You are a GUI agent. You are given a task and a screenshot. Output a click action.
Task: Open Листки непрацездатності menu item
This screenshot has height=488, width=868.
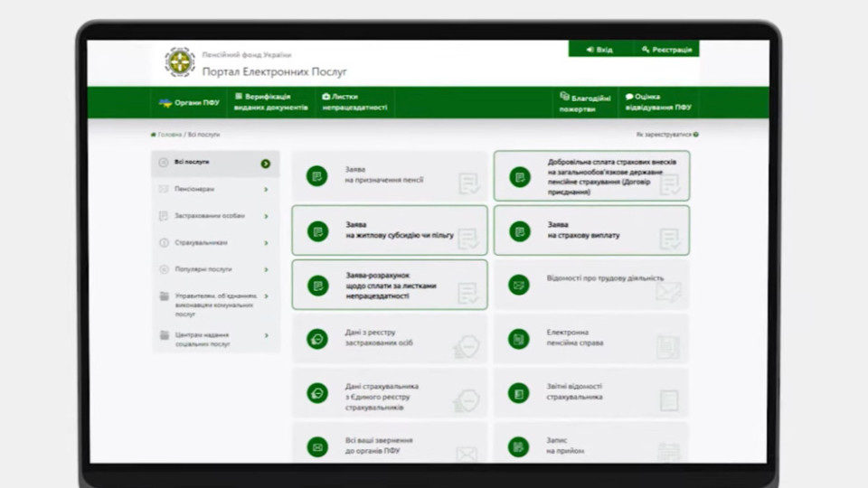click(354, 102)
